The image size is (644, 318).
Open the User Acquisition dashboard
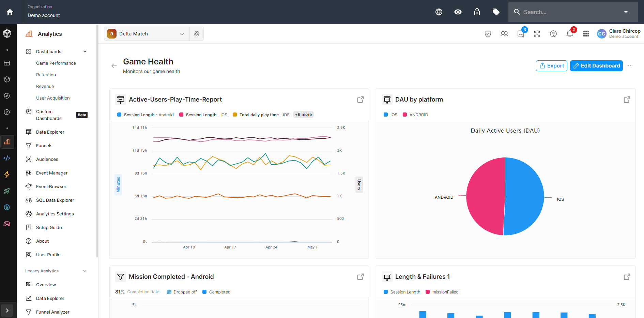click(53, 98)
